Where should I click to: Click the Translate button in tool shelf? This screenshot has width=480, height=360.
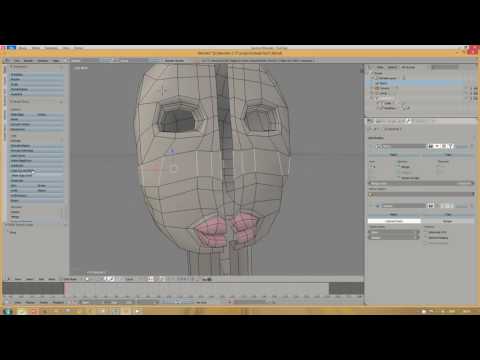click(37, 75)
